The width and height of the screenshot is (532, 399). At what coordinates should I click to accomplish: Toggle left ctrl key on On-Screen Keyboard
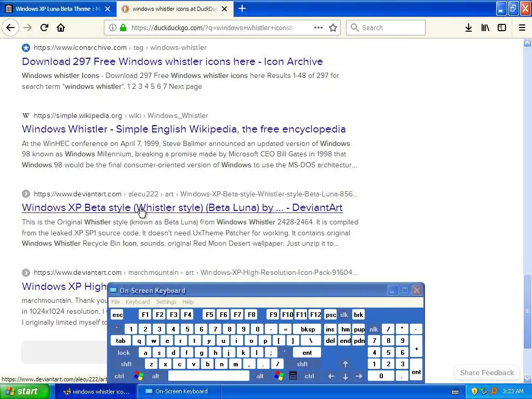pos(119,376)
